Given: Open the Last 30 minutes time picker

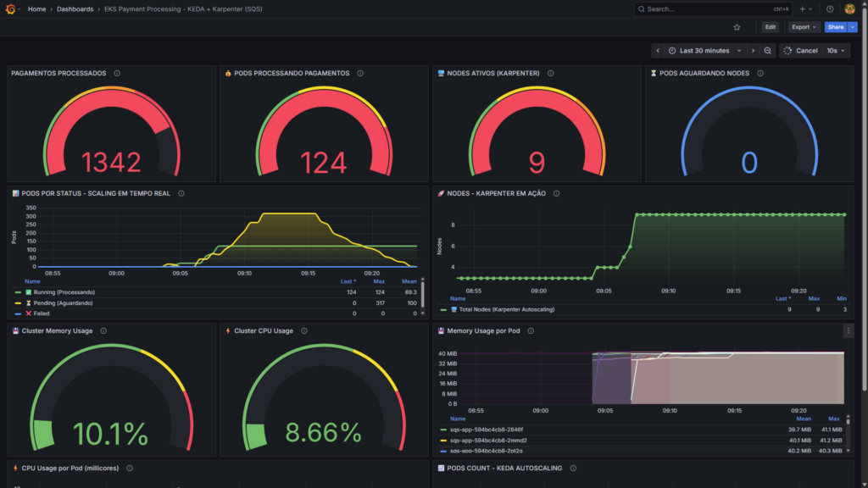Looking at the screenshot, I should pos(704,51).
